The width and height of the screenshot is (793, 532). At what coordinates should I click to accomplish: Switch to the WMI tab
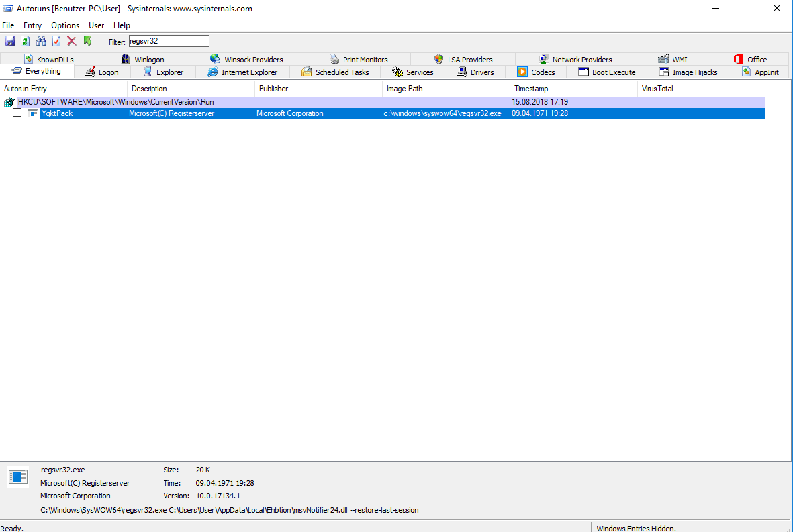point(673,59)
